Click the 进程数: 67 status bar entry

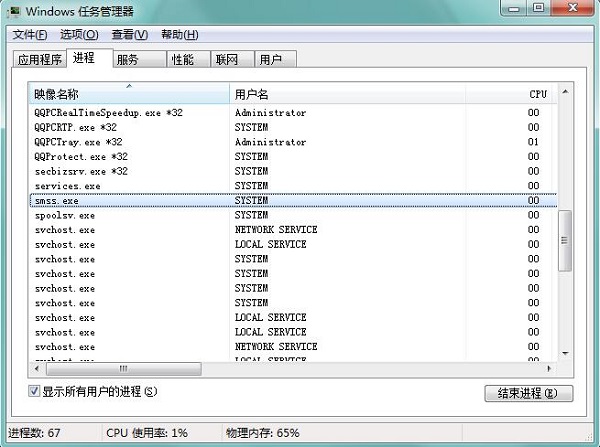(34, 433)
